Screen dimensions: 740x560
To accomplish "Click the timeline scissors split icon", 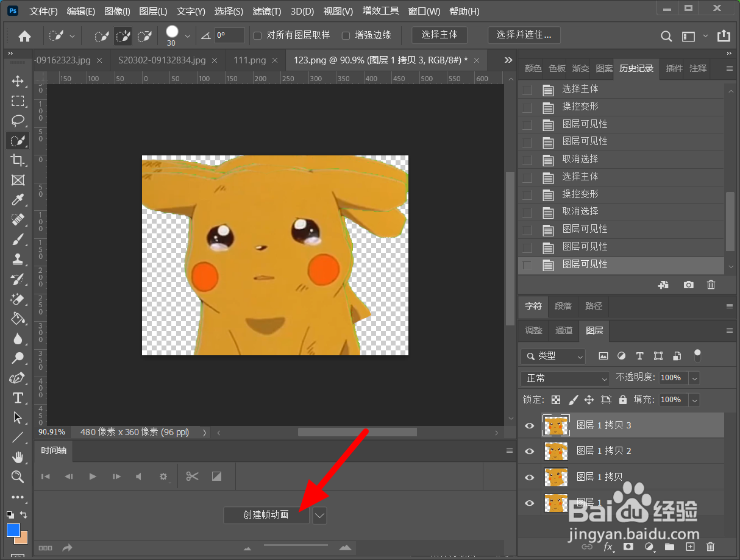I will click(193, 477).
